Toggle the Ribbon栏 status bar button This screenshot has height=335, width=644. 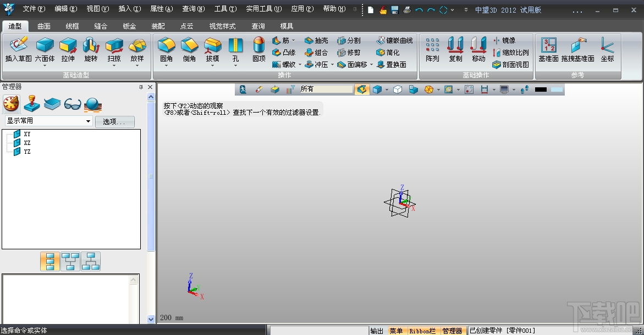coord(422,331)
